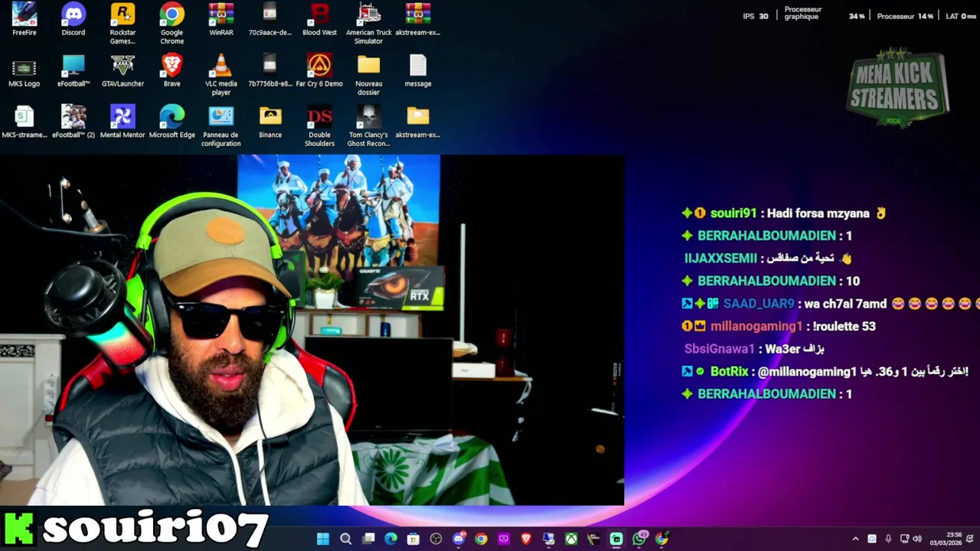Click chat message "wa ch7al 7amd"
This screenshot has width=980, height=551.
point(845,304)
